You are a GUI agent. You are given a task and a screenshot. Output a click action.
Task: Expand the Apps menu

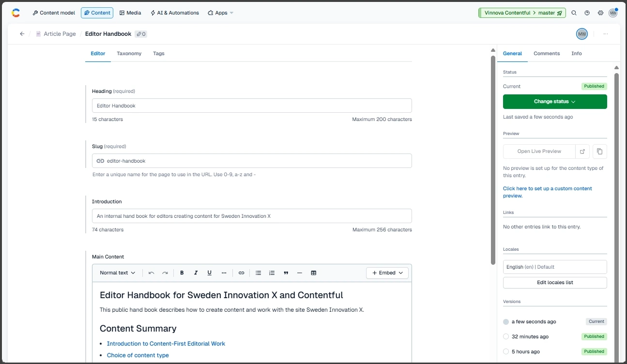pyautogui.click(x=220, y=13)
